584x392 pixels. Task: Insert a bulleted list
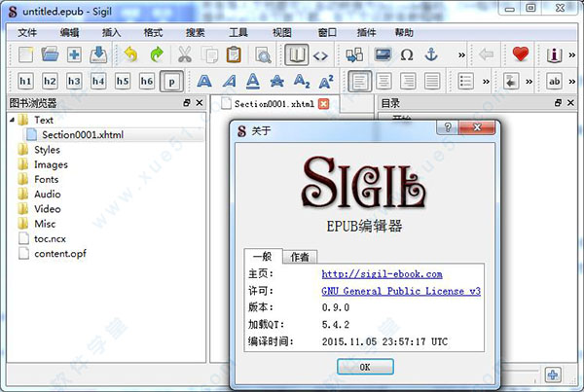[465, 81]
